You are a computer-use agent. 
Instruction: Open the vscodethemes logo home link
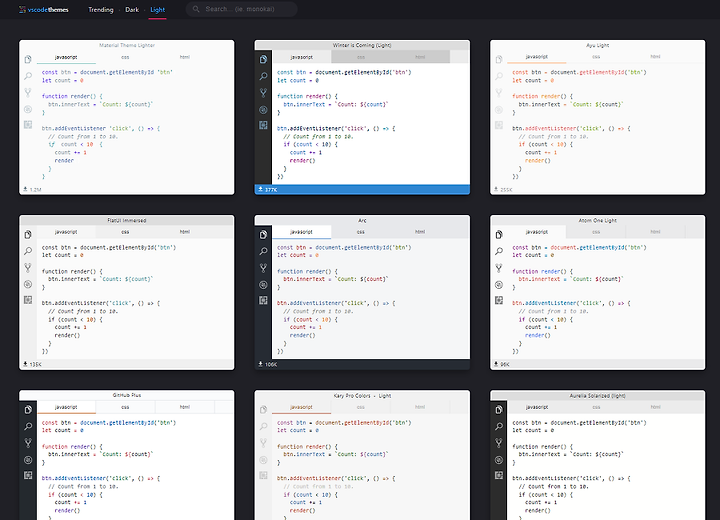coord(44,10)
